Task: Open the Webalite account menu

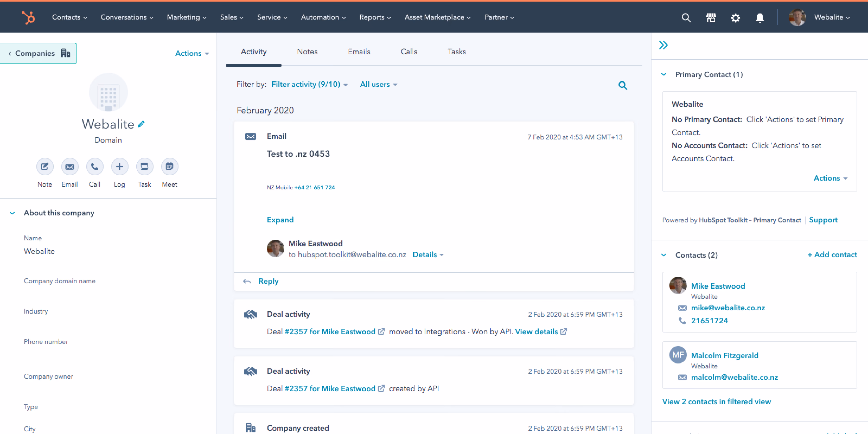Action: (832, 17)
